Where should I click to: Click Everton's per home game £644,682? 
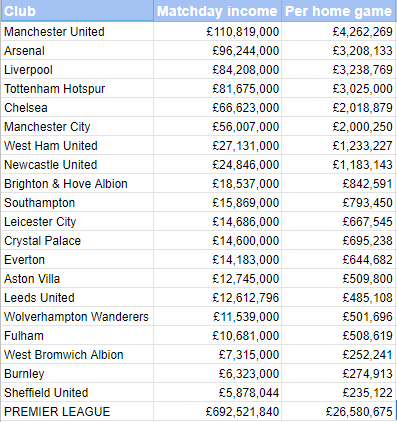(x=339, y=260)
